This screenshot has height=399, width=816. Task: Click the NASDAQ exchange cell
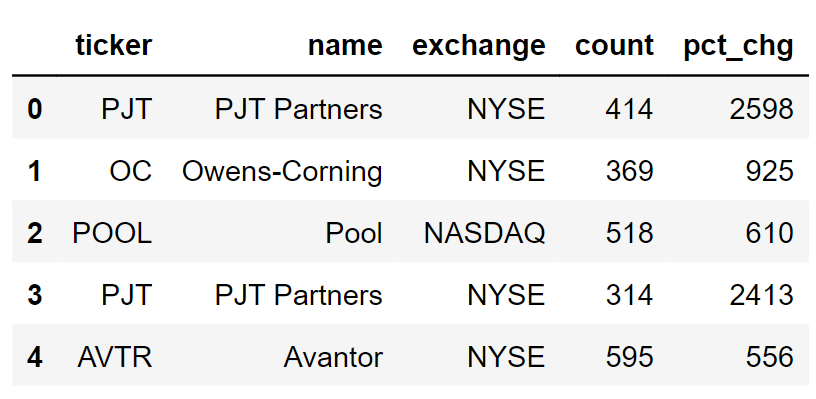[x=484, y=234]
